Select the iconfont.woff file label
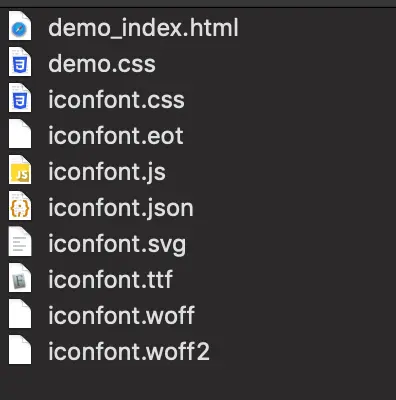This screenshot has width=396, height=400. (122, 315)
